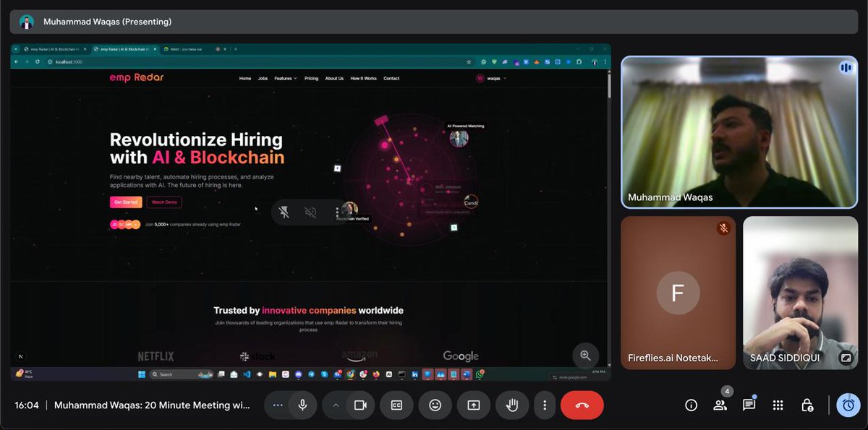Click Muhammad Waqas presenter avatar at top

pos(27,22)
